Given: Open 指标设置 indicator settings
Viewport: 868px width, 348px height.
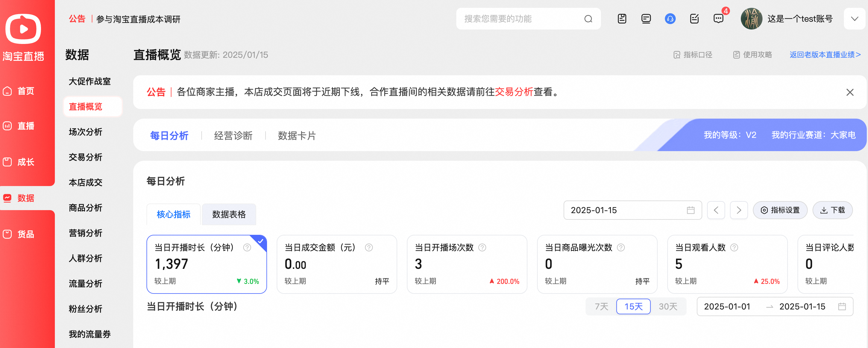Looking at the screenshot, I should 780,210.
